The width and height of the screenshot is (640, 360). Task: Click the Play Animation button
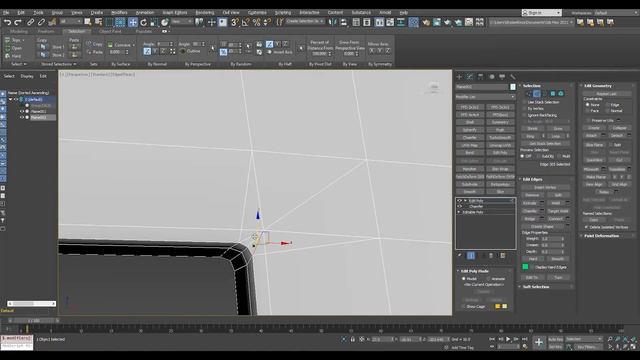pos(508,339)
